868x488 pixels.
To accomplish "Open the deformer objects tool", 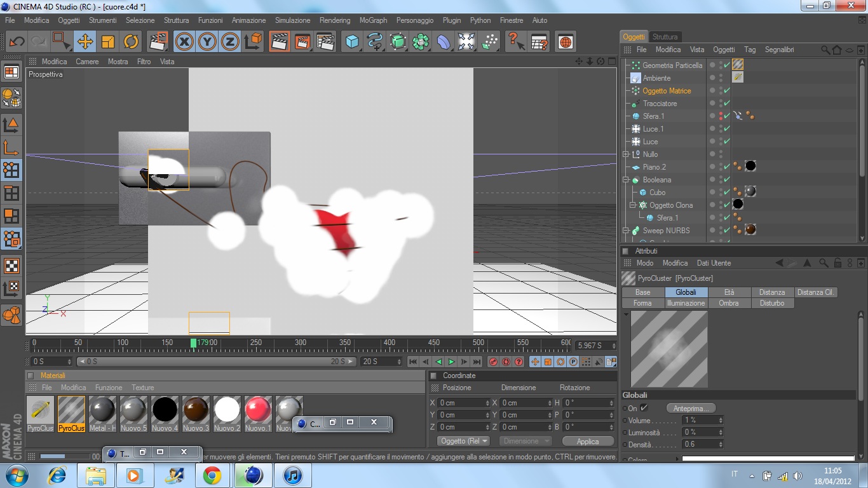I will pos(444,42).
